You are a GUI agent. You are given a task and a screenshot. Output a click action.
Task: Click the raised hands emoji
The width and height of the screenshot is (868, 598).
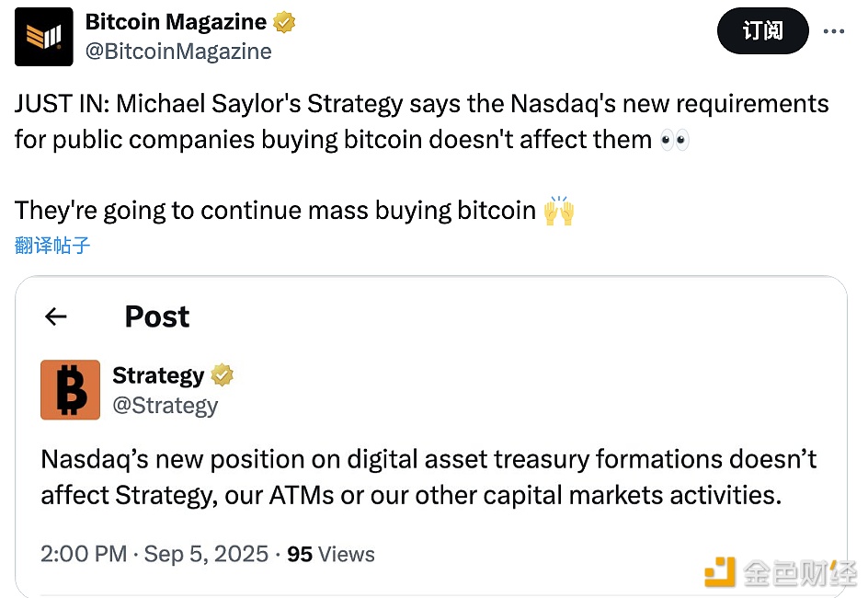tap(559, 211)
